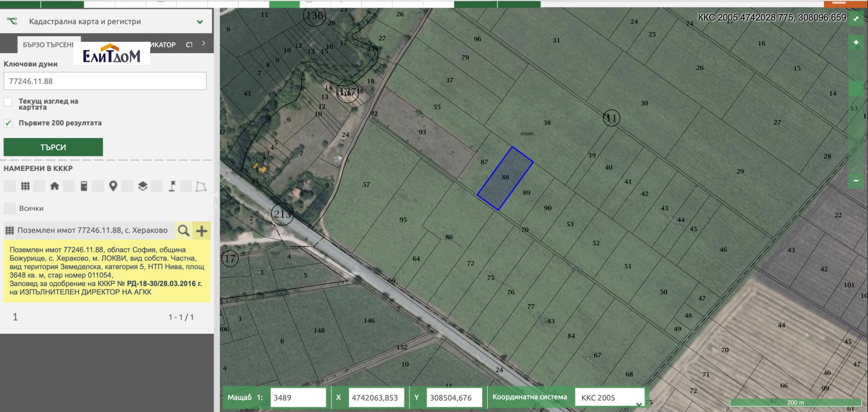This screenshot has width=868, height=412.
Task: Click the house building filter icon
Action: click(x=54, y=186)
